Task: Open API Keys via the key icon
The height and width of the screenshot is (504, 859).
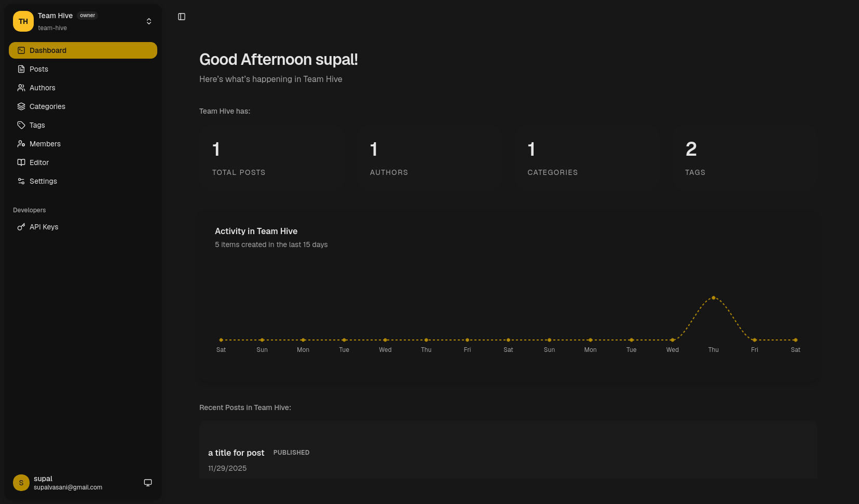Action: click(21, 227)
